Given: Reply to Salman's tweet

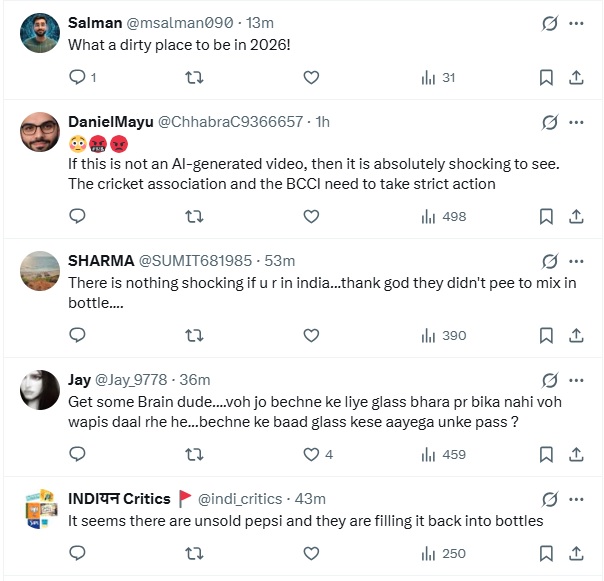Looking at the screenshot, I should click(77, 78).
